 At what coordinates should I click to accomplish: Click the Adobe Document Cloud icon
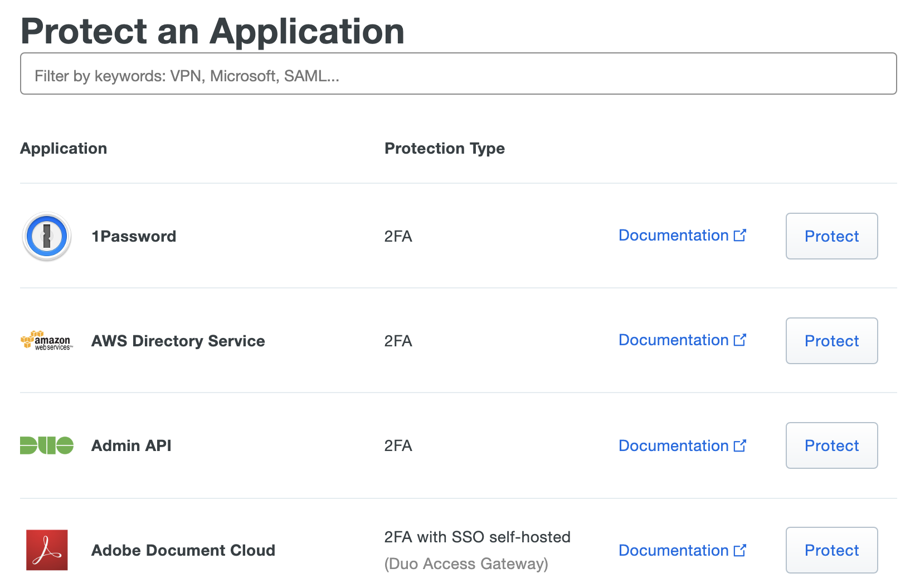coord(47,550)
